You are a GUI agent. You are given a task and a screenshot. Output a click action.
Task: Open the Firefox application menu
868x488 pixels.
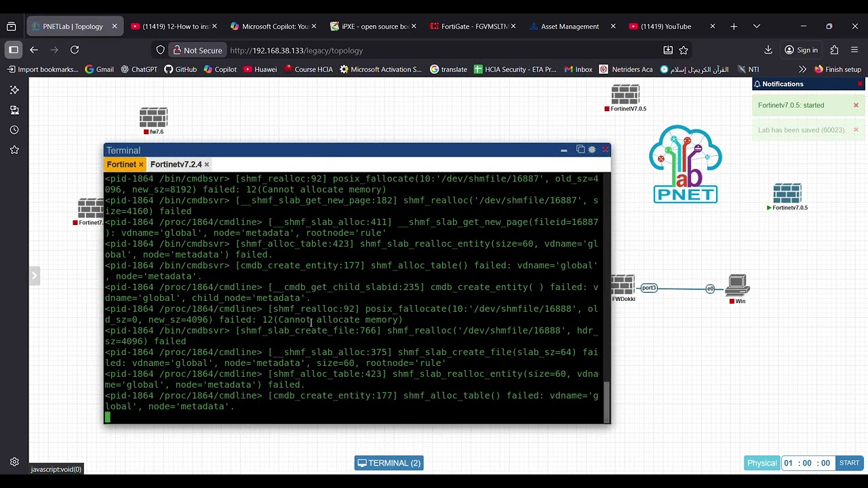pyautogui.click(x=854, y=50)
